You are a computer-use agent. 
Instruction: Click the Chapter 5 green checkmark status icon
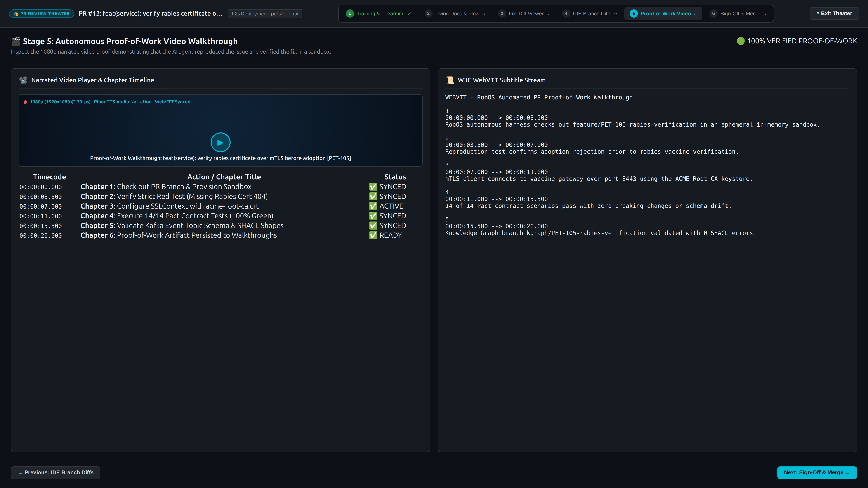373,226
